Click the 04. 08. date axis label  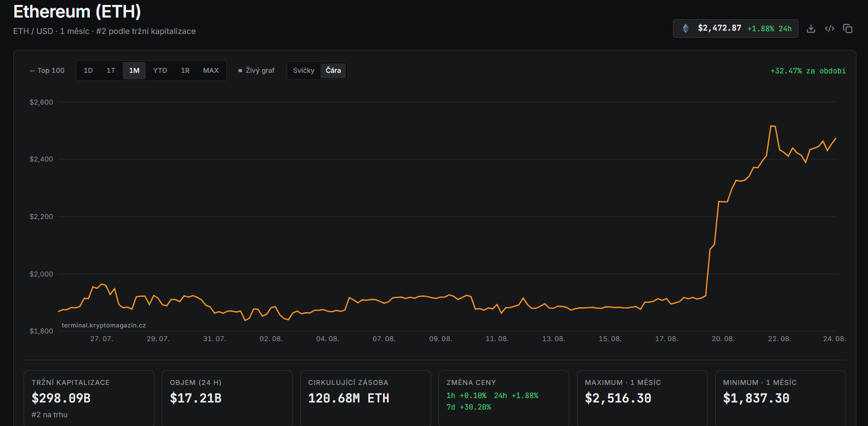pyautogui.click(x=328, y=339)
